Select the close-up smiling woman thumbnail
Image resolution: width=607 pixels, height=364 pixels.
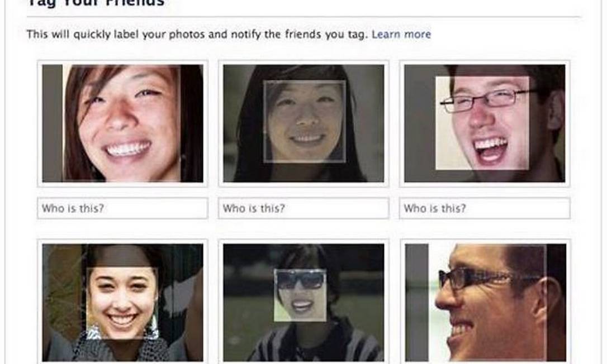(123, 123)
